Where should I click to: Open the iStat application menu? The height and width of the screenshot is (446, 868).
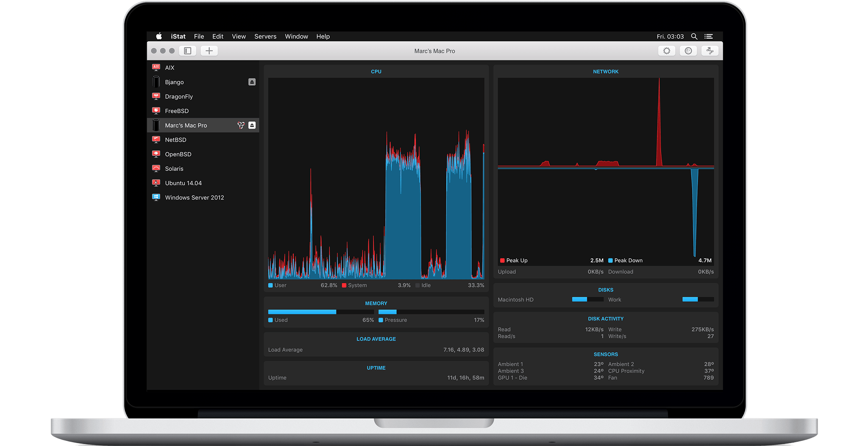click(x=178, y=36)
